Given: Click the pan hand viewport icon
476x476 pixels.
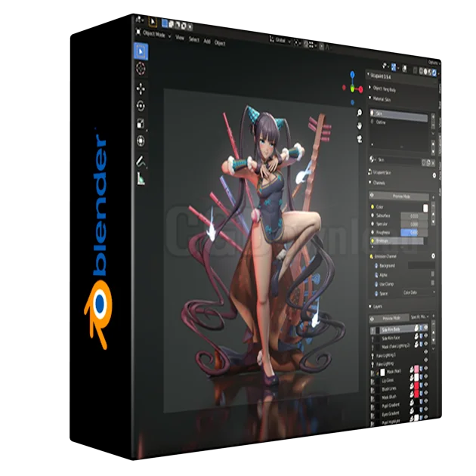Looking at the screenshot, I should pos(360,125).
